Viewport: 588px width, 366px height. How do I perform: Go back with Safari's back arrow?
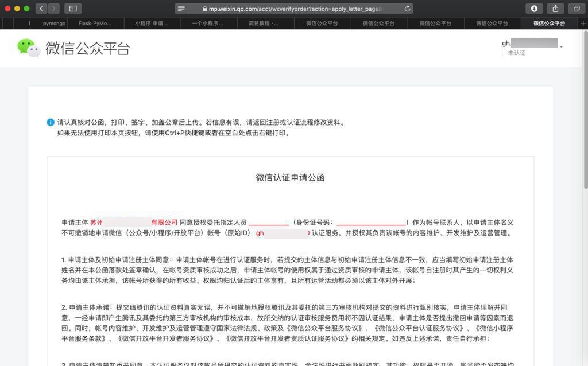point(41,9)
